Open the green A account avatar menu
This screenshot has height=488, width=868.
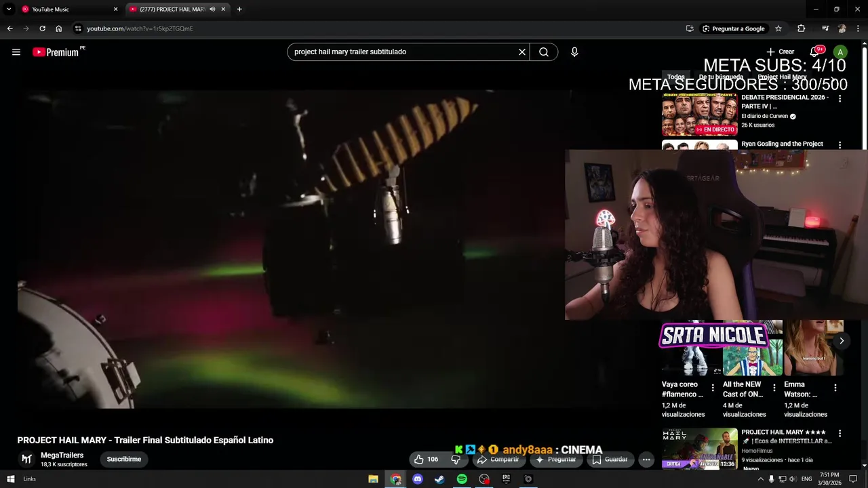coord(840,52)
